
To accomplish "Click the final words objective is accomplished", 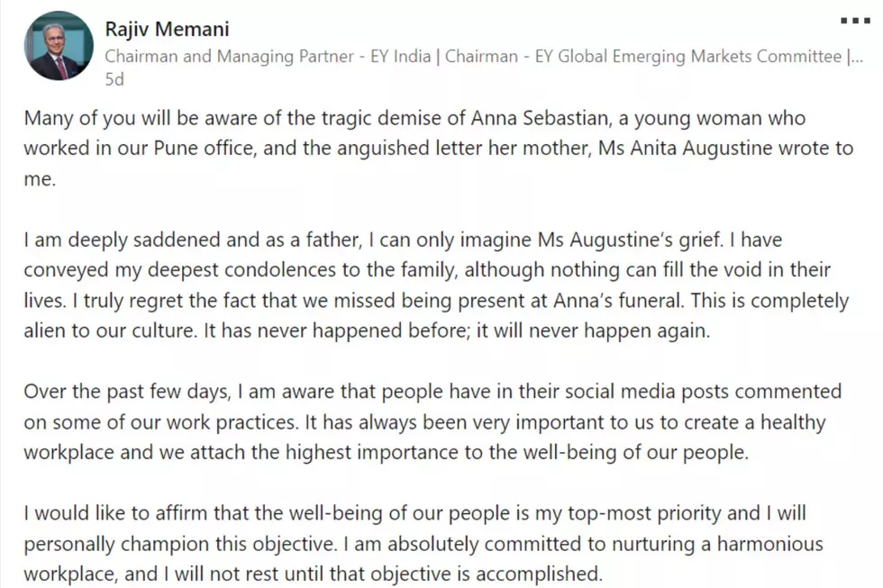I will point(487,574).
